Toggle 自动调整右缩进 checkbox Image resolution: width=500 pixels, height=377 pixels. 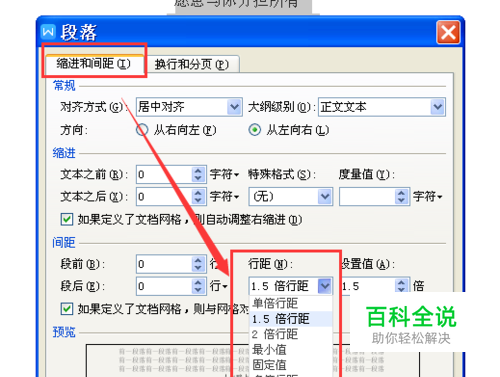pyautogui.click(x=67, y=220)
